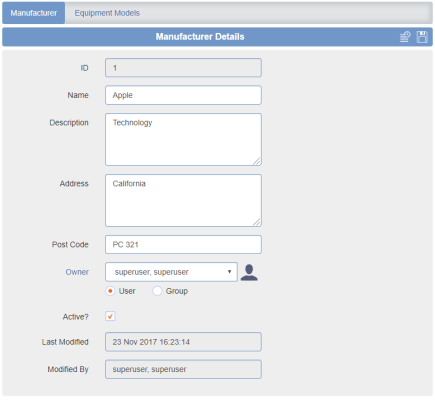The height and width of the screenshot is (400, 435).
Task: Uncheck the Active? checkbox
Action: (110, 316)
